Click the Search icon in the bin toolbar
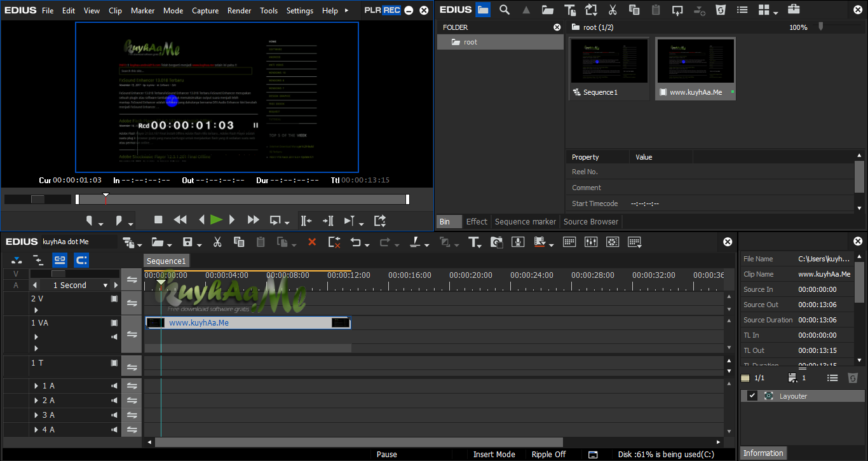 pos(505,10)
